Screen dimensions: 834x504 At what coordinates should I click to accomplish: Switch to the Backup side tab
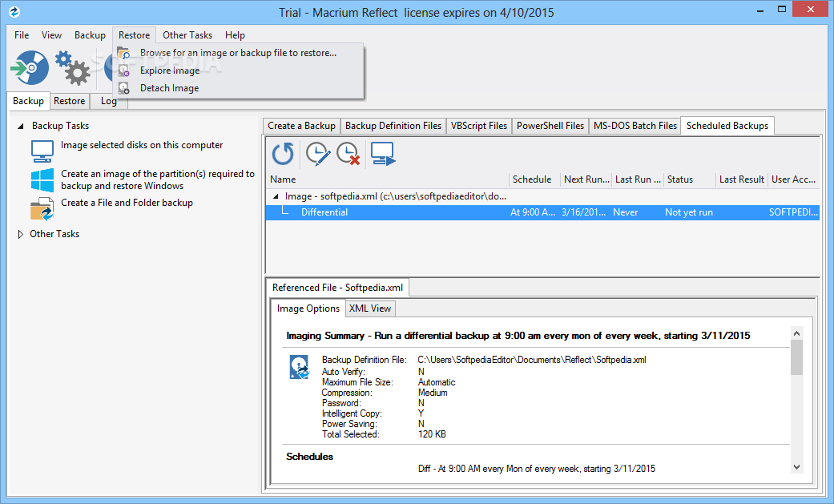(x=29, y=101)
